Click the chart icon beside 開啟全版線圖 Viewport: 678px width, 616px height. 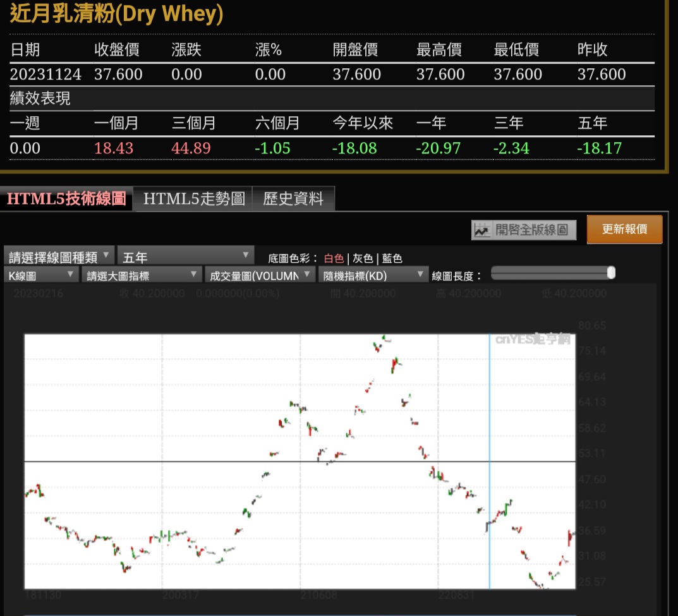[482, 230]
